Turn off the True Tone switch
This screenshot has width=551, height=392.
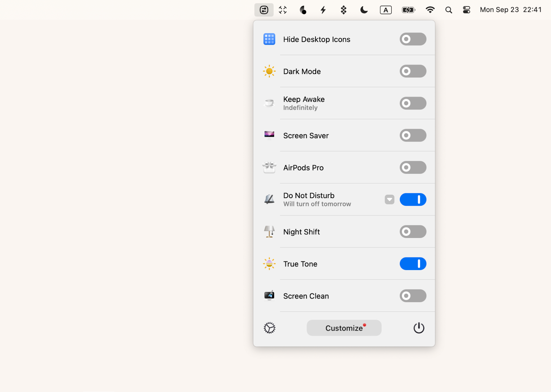click(413, 264)
